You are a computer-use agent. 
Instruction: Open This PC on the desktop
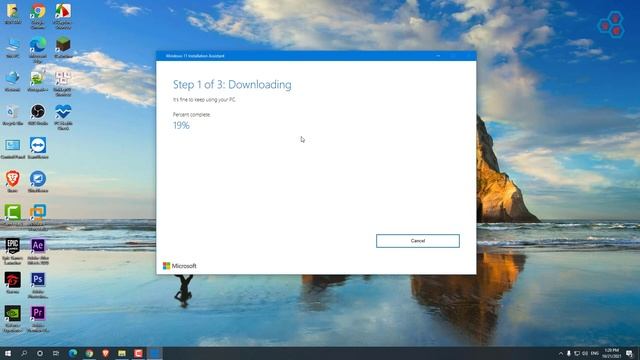(13, 47)
